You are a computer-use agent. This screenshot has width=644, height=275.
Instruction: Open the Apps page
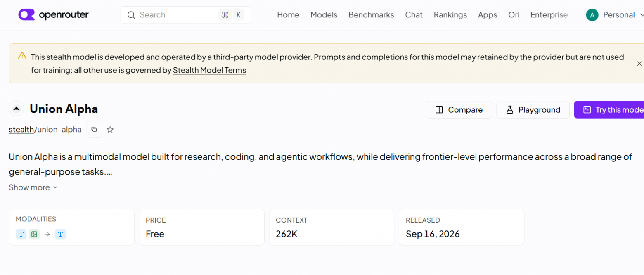pyautogui.click(x=488, y=15)
